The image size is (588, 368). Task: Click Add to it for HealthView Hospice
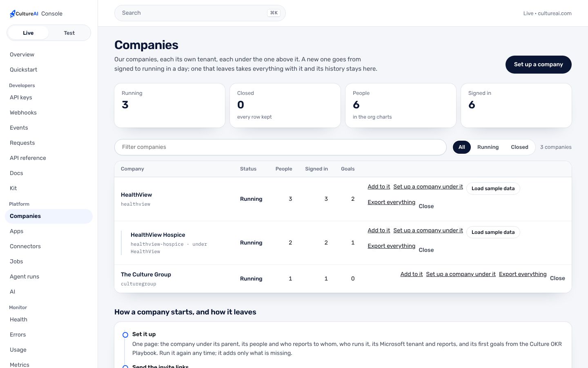379,230
